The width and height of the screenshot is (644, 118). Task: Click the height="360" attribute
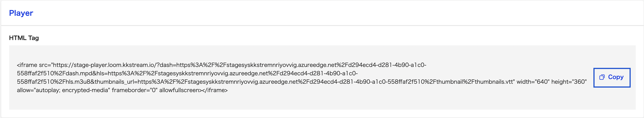tap(569, 82)
